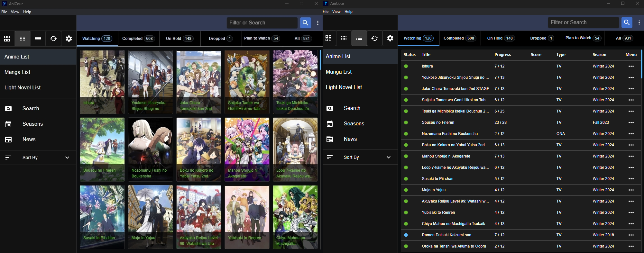Click Seasons calendar icon in left window
The height and width of the screenshot is (253, 644).
[x=8, y=124]
